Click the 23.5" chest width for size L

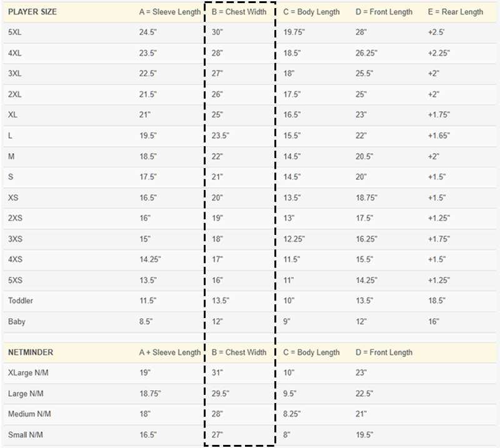221,136
